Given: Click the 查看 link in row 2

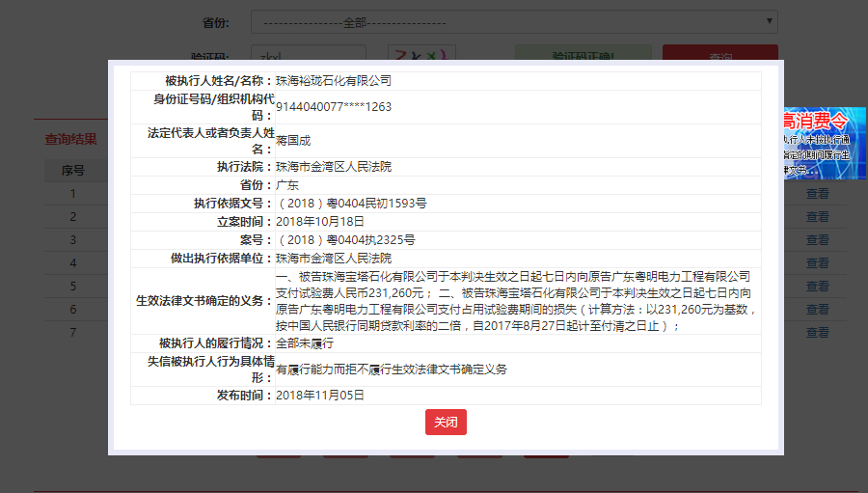Looking at the screenshot, I should (x=817, y=216).
